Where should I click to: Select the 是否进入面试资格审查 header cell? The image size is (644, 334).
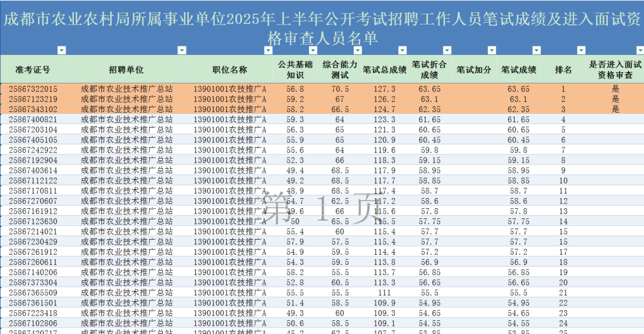click(x=615, y=70)
